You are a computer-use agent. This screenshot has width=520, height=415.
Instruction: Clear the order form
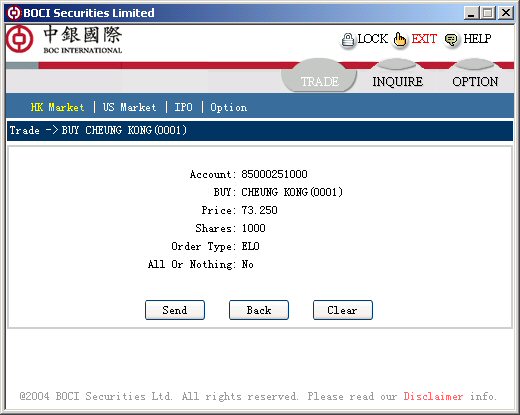(x=343, y=310)
